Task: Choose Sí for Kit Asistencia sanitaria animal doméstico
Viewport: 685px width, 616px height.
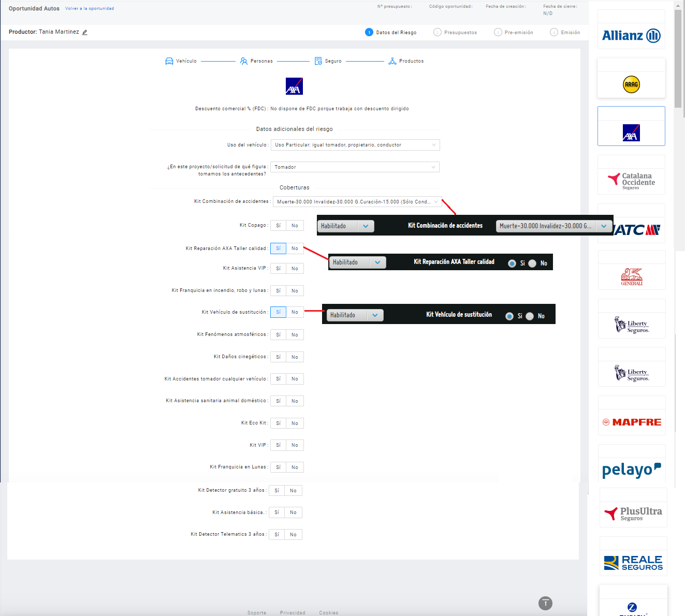Action: coord(278,401)
